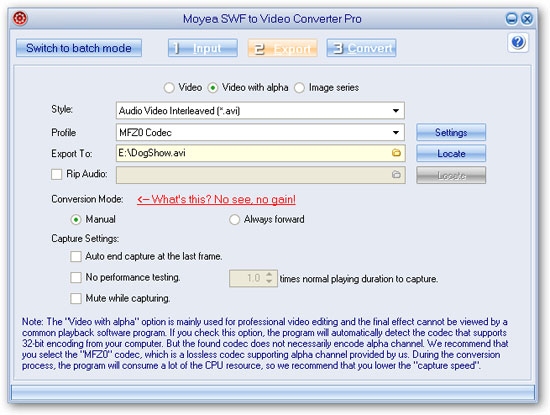Screen dimensions: 550x415
Task: Choose Always forward conversion mode
Action: point(234,220)
